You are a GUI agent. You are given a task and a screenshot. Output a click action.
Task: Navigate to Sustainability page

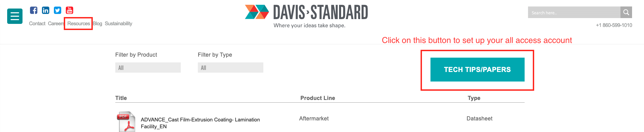tap(118, 24)
